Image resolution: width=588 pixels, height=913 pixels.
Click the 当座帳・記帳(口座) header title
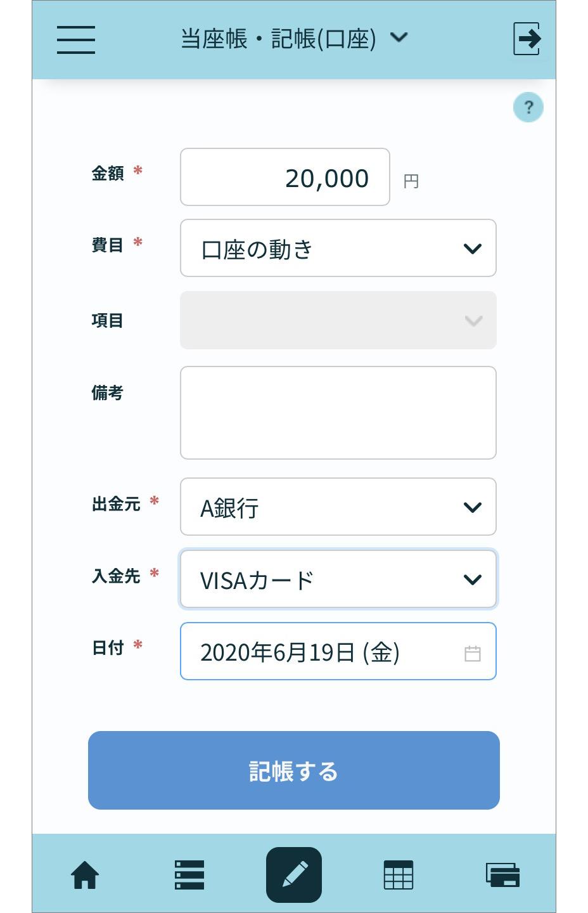(278, 39)
